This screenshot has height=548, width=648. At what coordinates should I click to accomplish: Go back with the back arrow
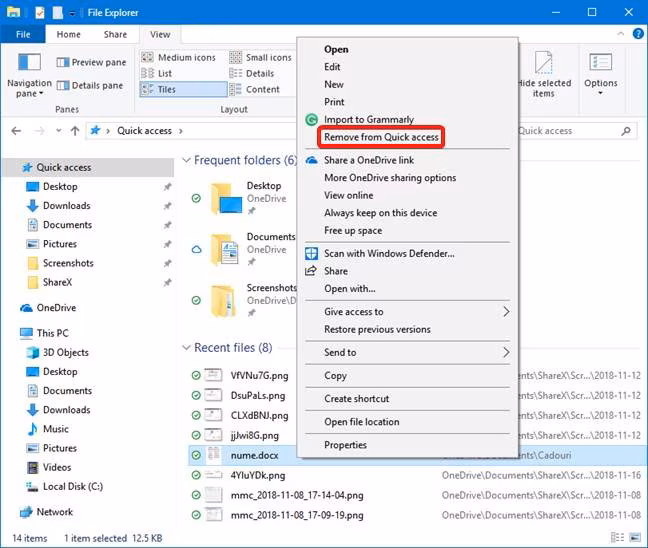(16, 131)
